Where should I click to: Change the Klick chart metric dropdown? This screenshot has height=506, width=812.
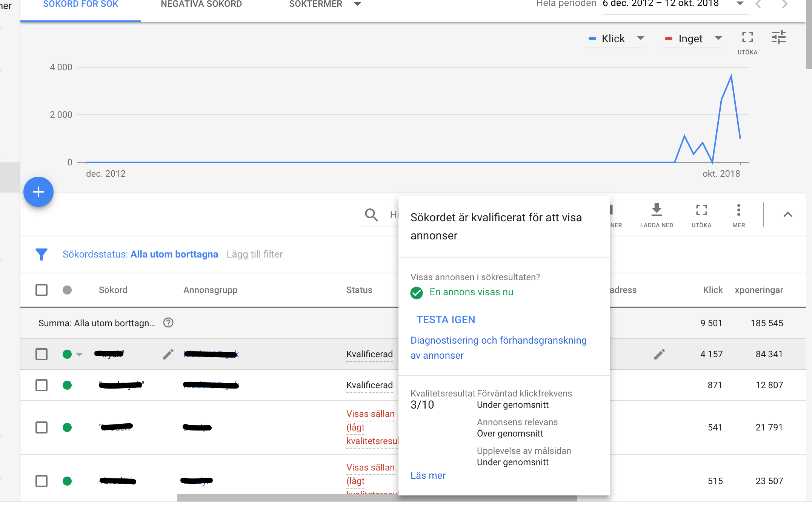coord(640,39)
